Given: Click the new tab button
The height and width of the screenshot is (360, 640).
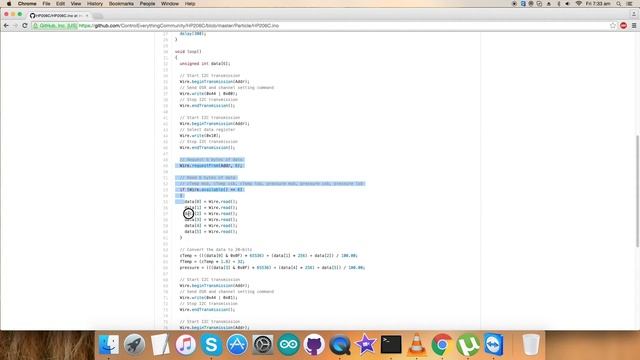Looking at the screenshot, I should (x=97, y=16).
